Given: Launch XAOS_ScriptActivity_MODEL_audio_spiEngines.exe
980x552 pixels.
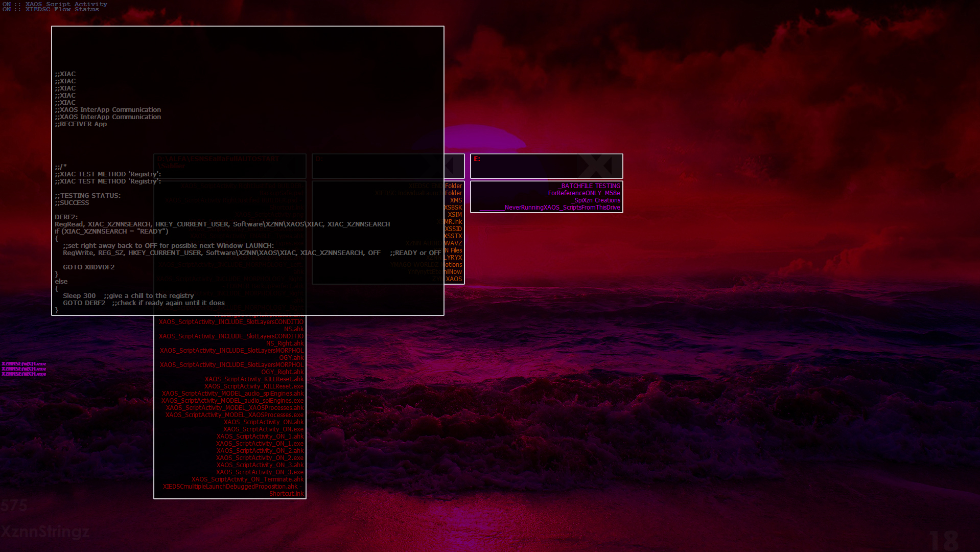Looking at the screenshot, I should click(x=232, y=401).
